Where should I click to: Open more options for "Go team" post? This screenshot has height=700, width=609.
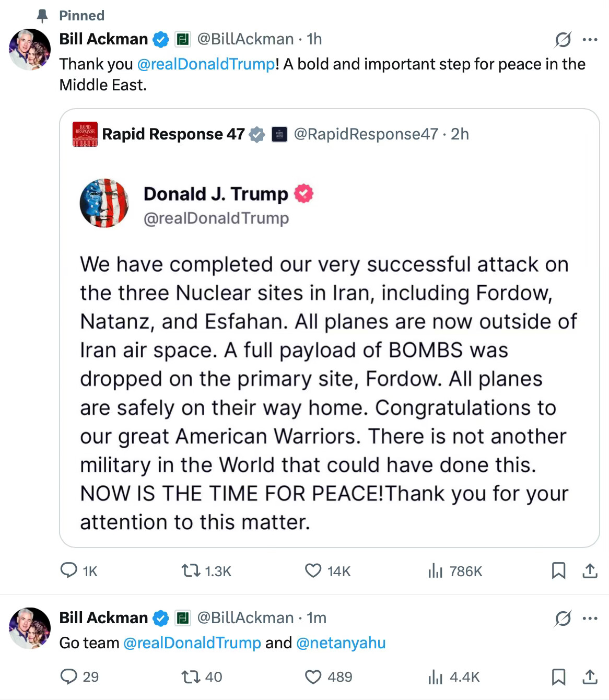point(590,618)
